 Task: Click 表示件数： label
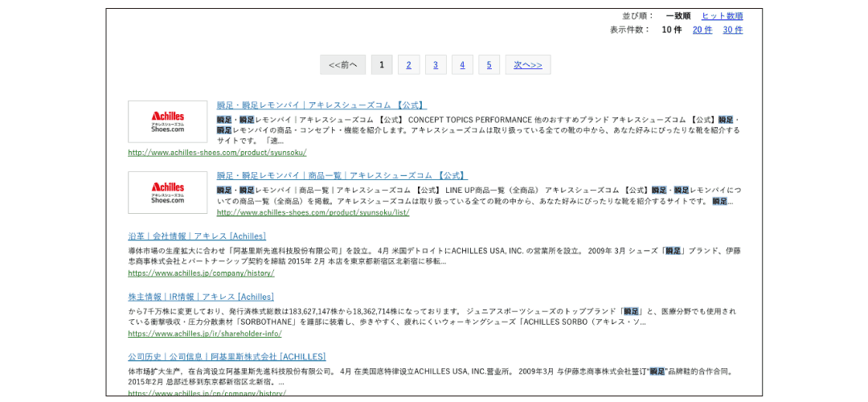[x=630, y=30]
